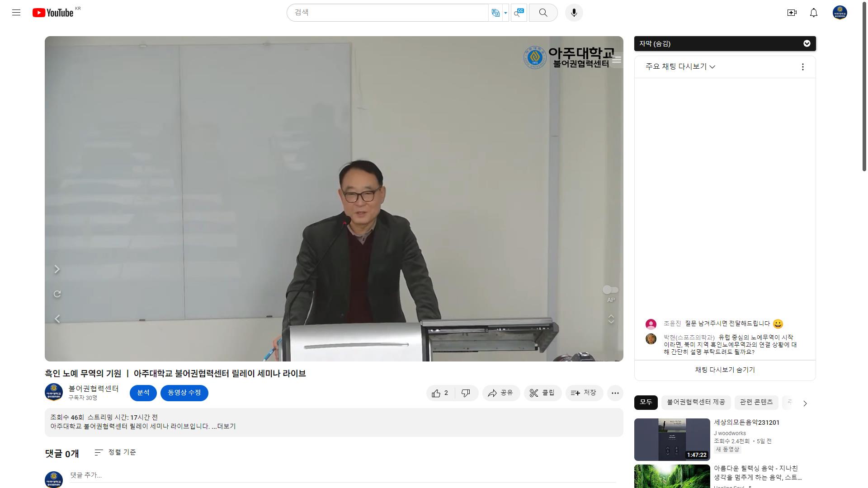Select the 모두 filter chip

(646, 402)
